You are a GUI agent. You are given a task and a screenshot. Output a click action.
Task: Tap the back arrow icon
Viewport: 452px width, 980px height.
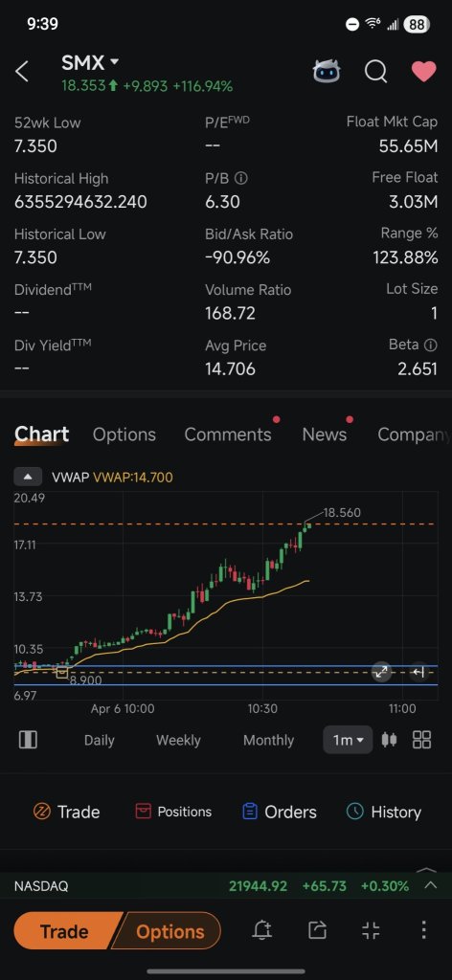(22, 71)
